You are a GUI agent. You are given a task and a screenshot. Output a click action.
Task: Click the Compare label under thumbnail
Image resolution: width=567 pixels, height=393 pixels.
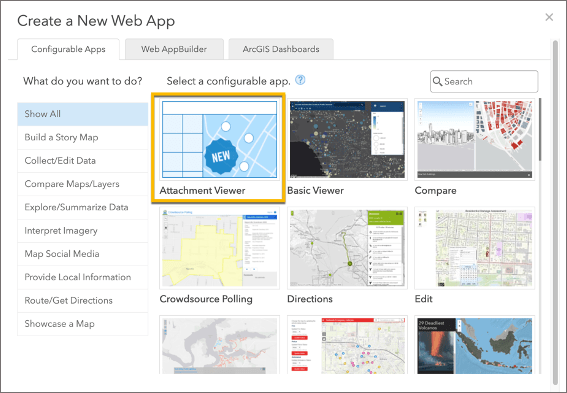coord(435,191)
